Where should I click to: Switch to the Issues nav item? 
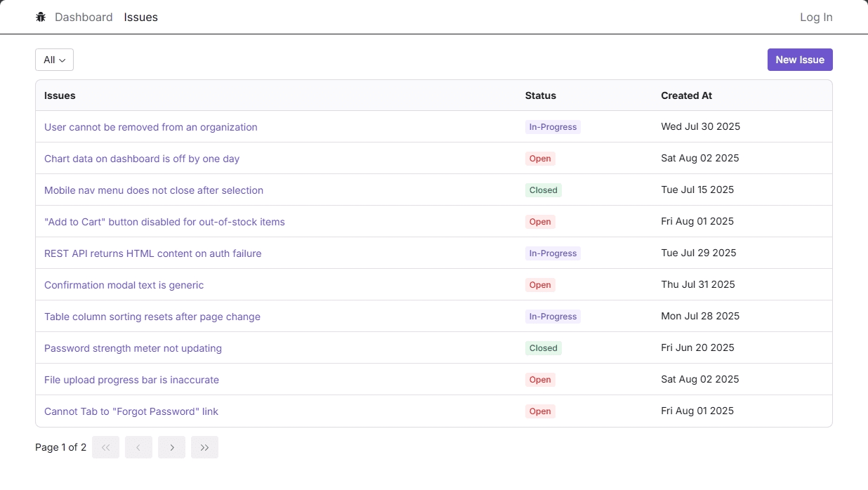(x=140, y=17)
